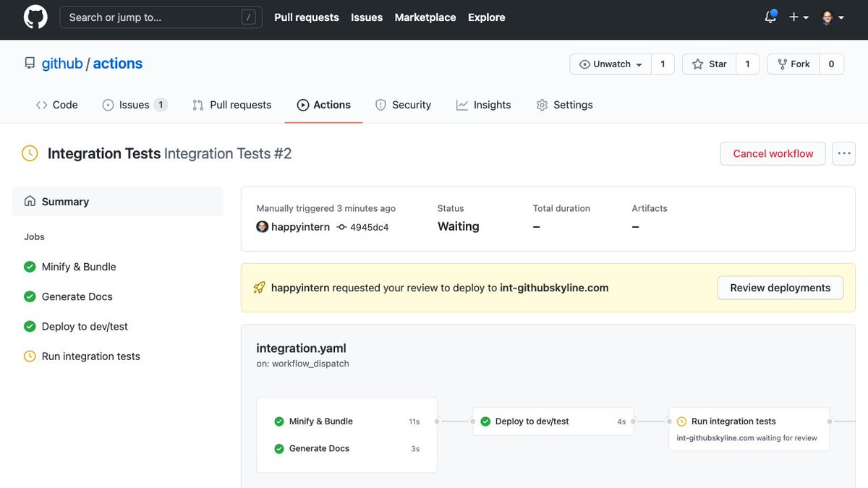Open the github owner link
The width and height of the screenshot is (868, 488).
click(x=62, y=64)
